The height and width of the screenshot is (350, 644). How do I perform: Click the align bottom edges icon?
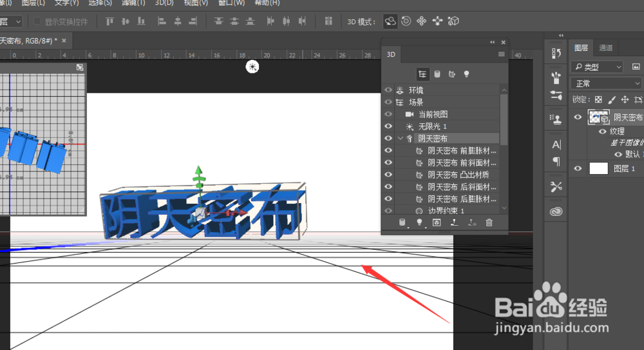[x=141, y=21]
